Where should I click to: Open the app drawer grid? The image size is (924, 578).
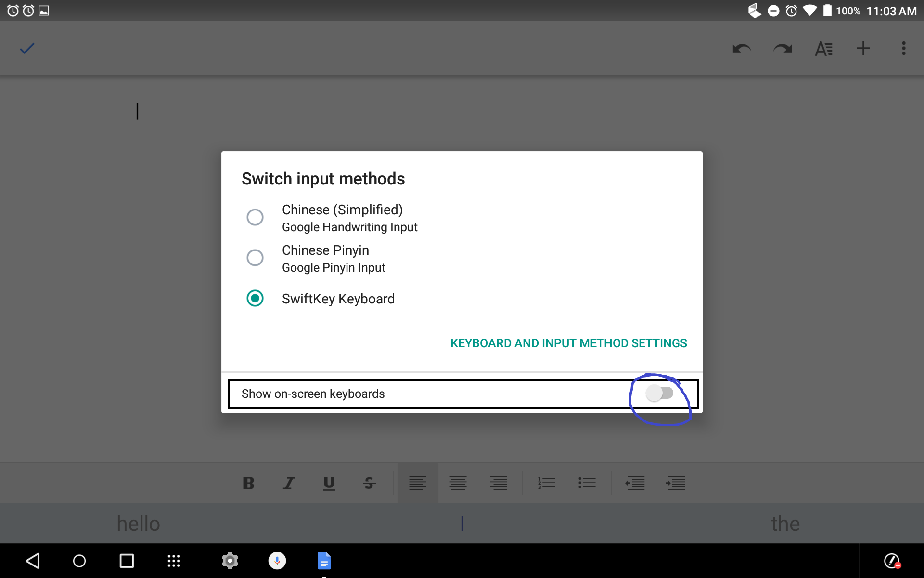click(174, 561)
